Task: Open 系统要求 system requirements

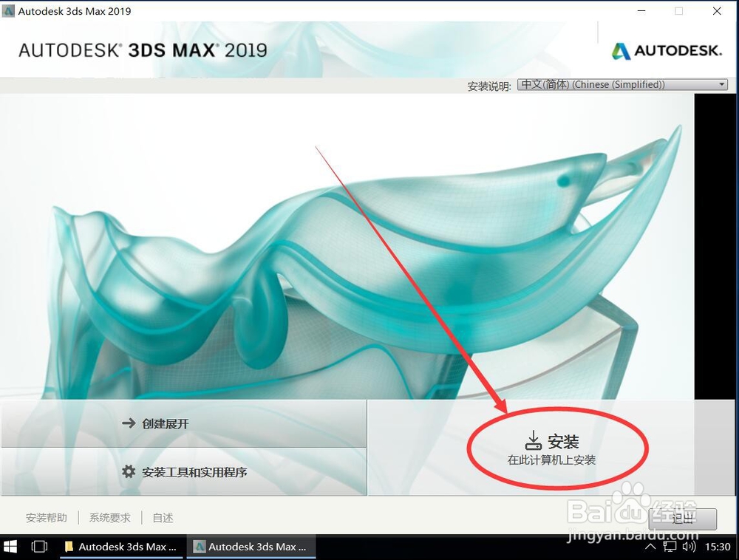Action: 109,517
